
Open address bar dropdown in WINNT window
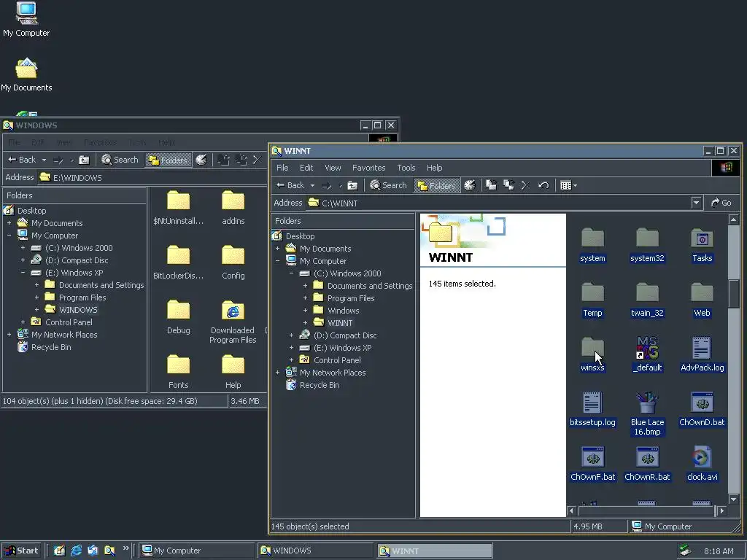click(x=697, y=203)
